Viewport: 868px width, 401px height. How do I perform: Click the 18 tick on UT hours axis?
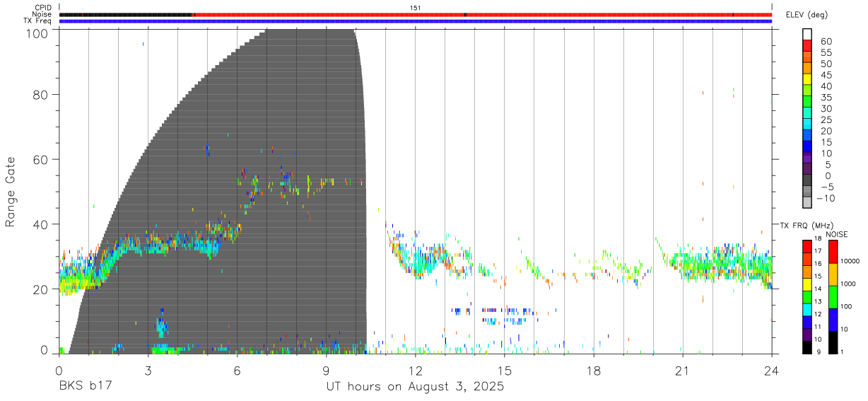(594, 369)
